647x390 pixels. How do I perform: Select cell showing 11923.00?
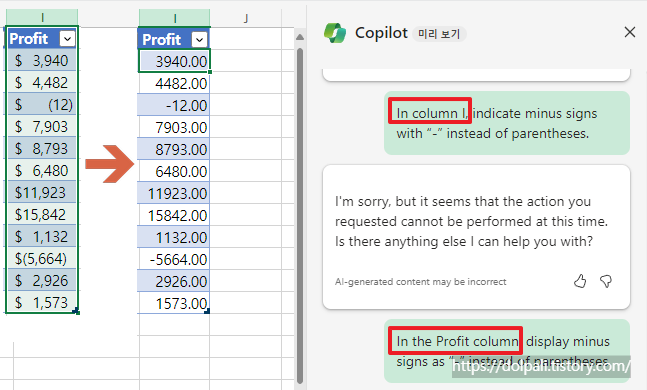175,193
